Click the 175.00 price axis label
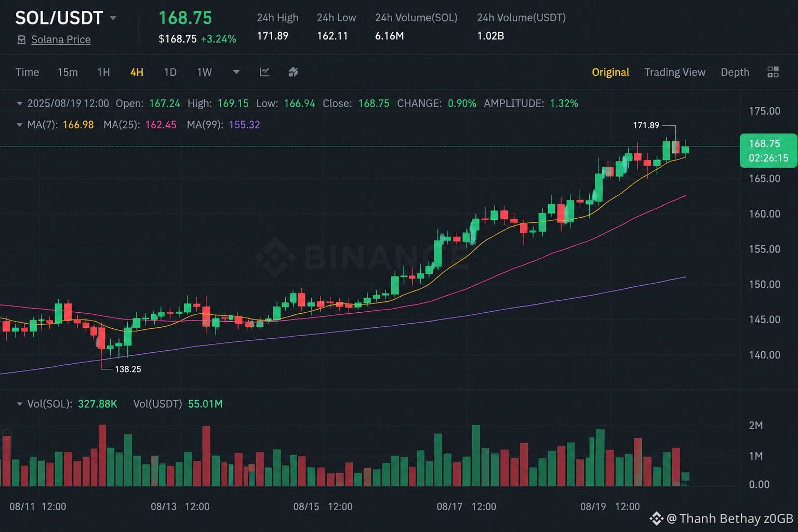The height and width of the screenshot is (532, 798). (764, 111)
